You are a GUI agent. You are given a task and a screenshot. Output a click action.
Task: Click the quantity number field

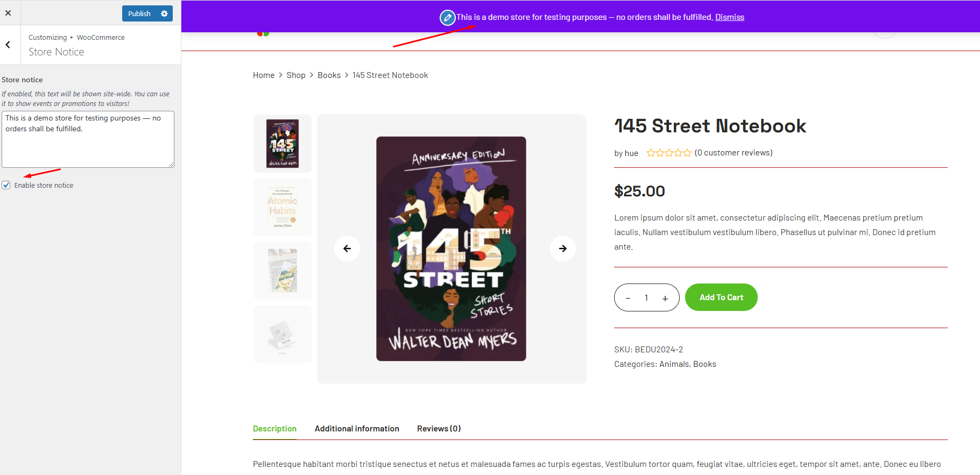[646, 298]
